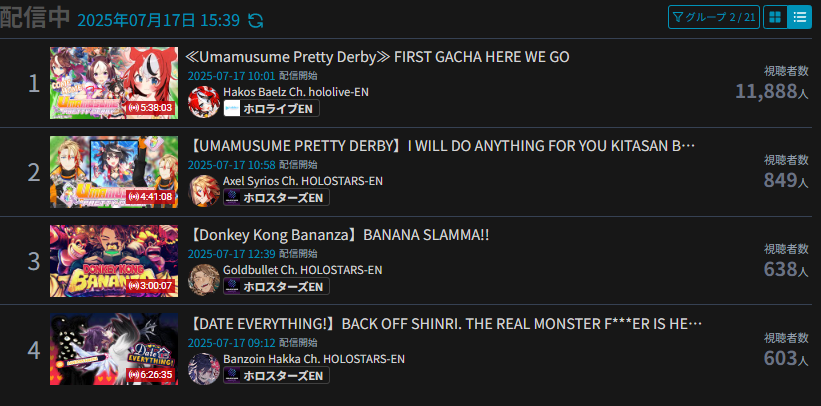
Task: Click Axel Syrios channel avatar
Action: 204,191
